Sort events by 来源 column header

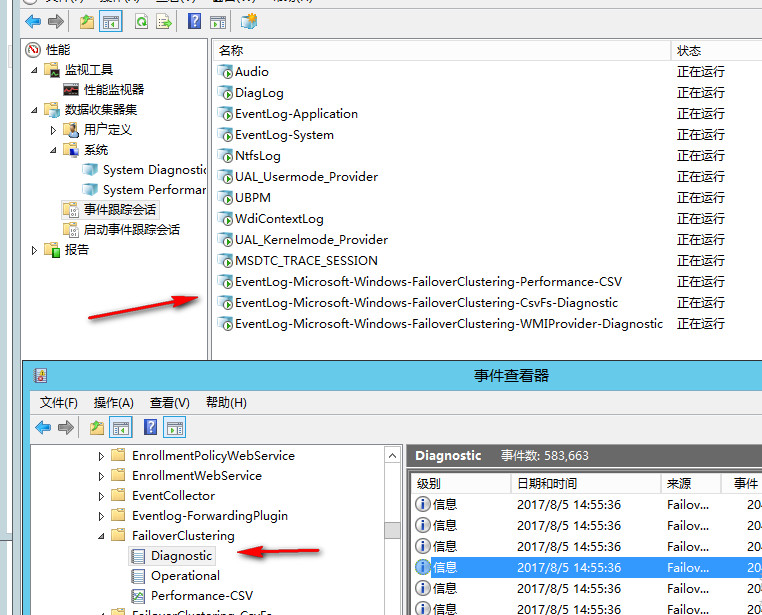tap(691, 483)
